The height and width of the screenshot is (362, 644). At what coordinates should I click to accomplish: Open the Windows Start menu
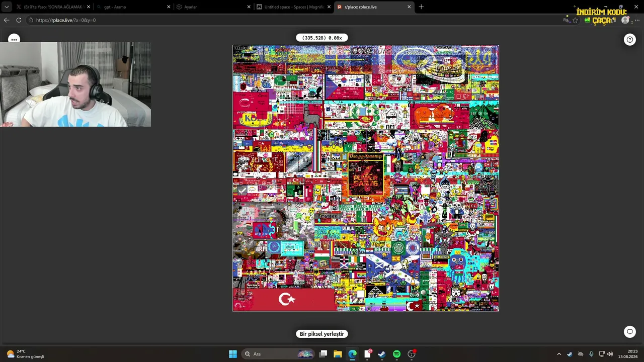[233, 354]
